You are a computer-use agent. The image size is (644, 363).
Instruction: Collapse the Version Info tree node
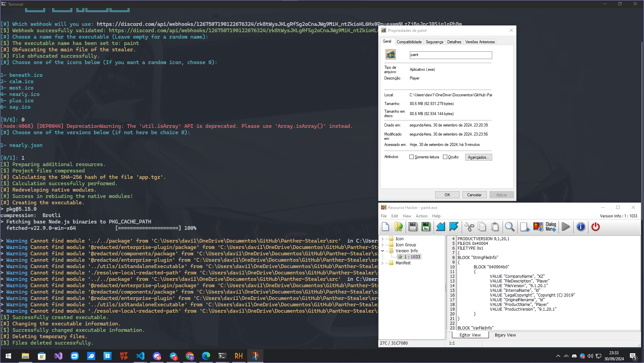383,251
